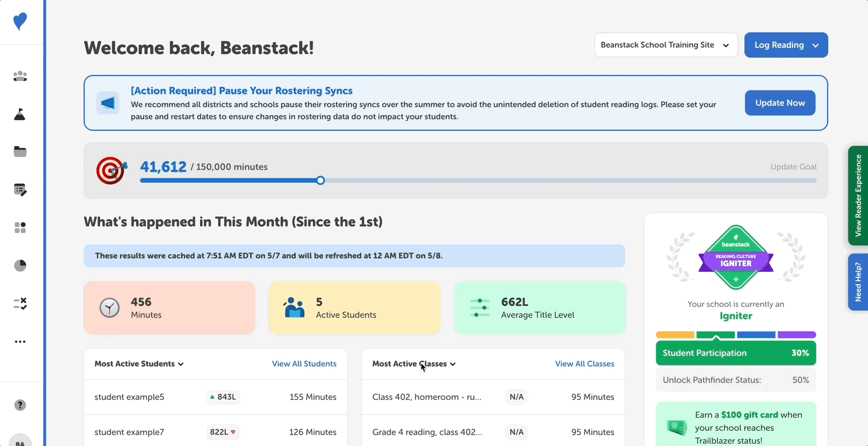Click the 662L Average Title Level card
Viewport: 868px width, 446px height.
pos(539,308)
